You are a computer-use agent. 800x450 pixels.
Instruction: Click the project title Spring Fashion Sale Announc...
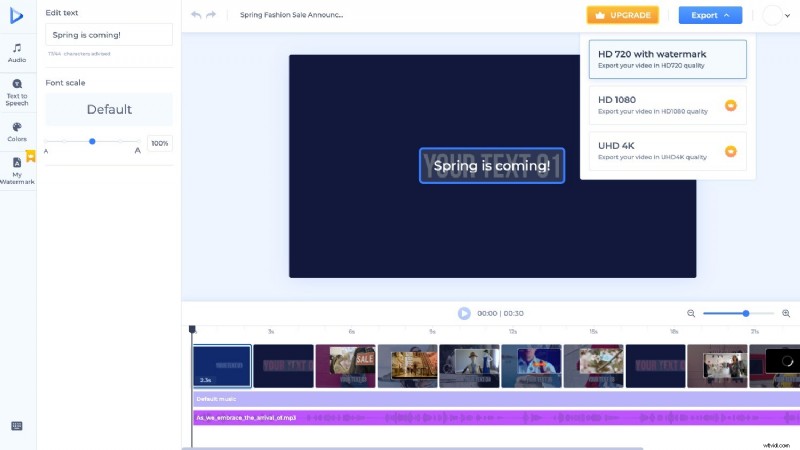(x=291, y=15)
